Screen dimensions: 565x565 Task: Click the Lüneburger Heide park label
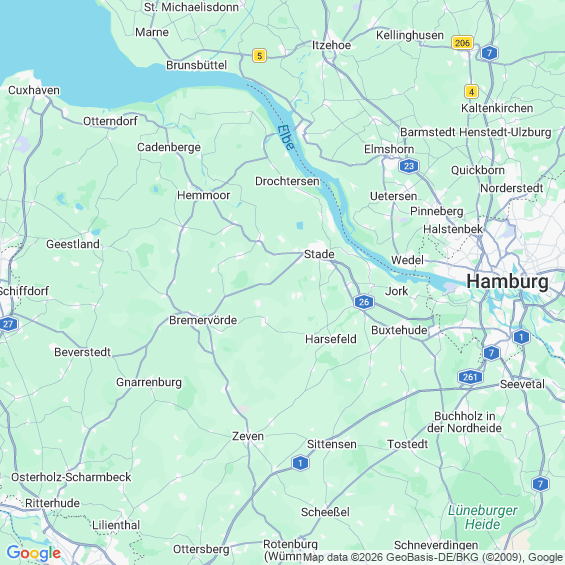[x=482, y=517]
